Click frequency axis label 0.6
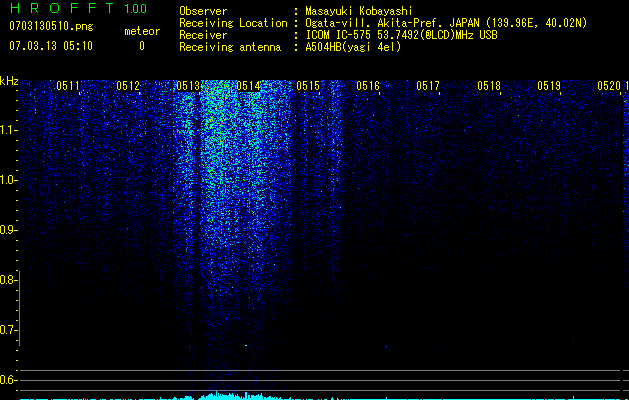 (7, 380)
